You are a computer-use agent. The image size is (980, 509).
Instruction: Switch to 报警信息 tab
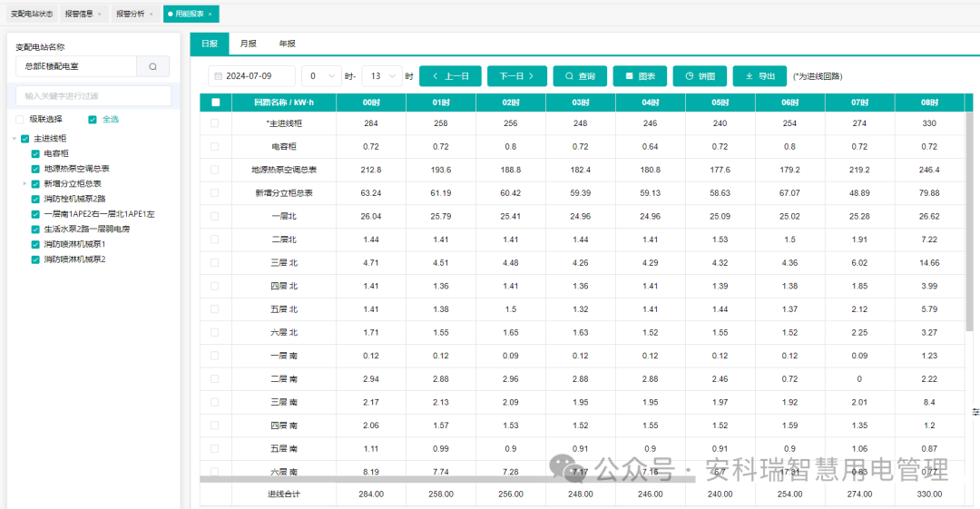pos(79,14)
